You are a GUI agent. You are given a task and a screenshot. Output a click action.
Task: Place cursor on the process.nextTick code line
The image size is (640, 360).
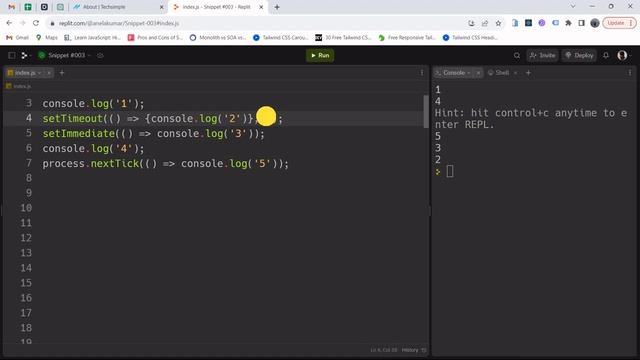(x=165, y=164)
